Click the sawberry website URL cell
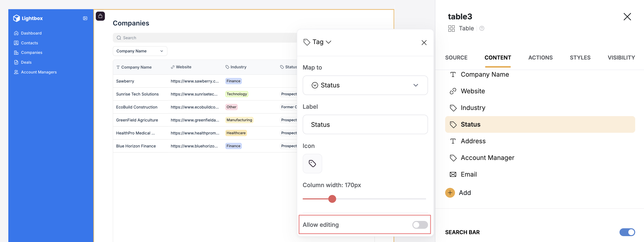The image size is (644, 242). pos(194,81)
